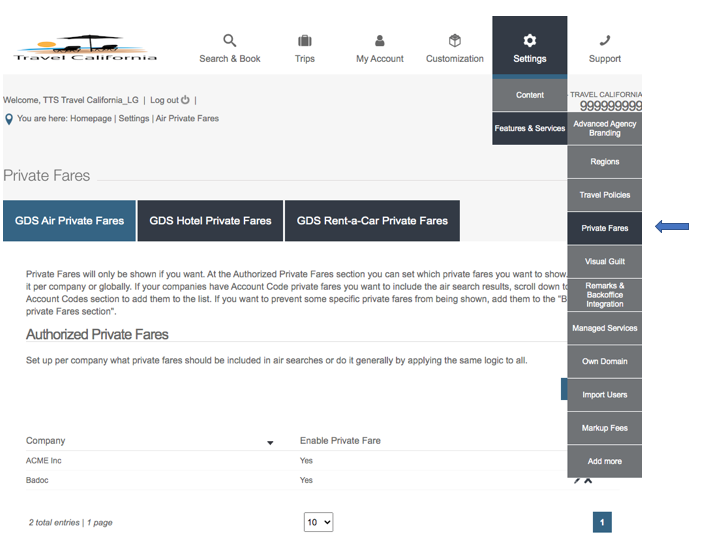Screen dimensions: 705x552
Task: Expand Features & Services submenu
Action: pos(529,128)
